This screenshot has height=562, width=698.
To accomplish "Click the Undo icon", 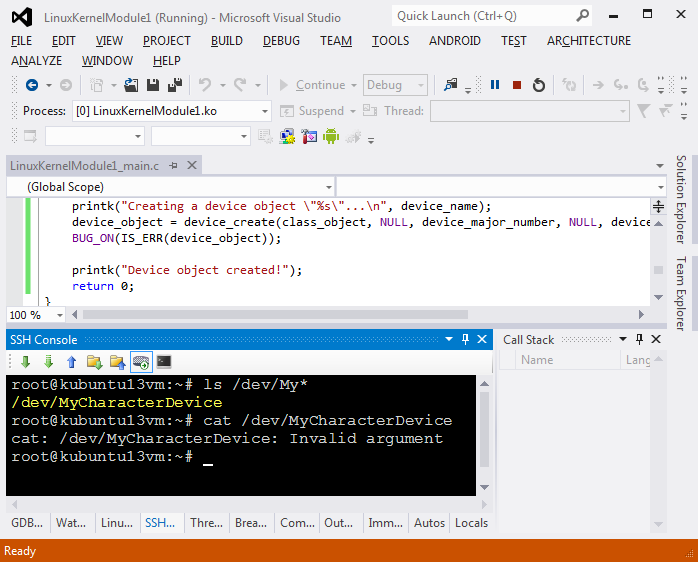I will coord(205,85).
